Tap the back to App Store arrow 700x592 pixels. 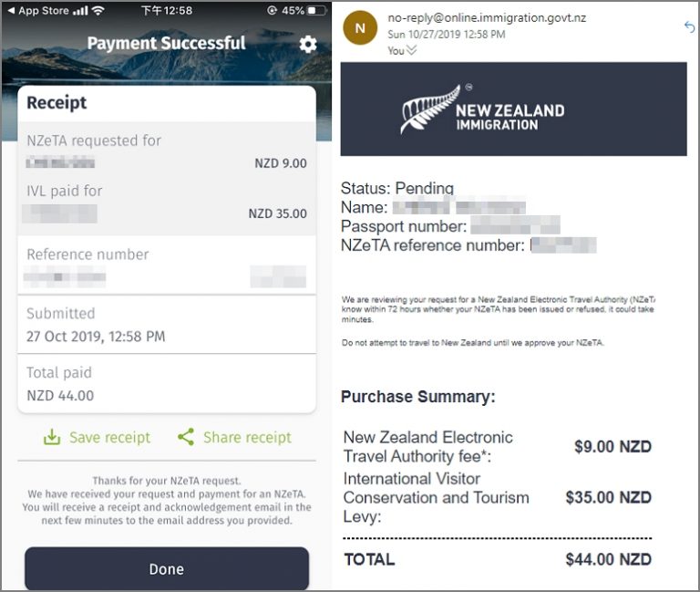tap(10, 10)
